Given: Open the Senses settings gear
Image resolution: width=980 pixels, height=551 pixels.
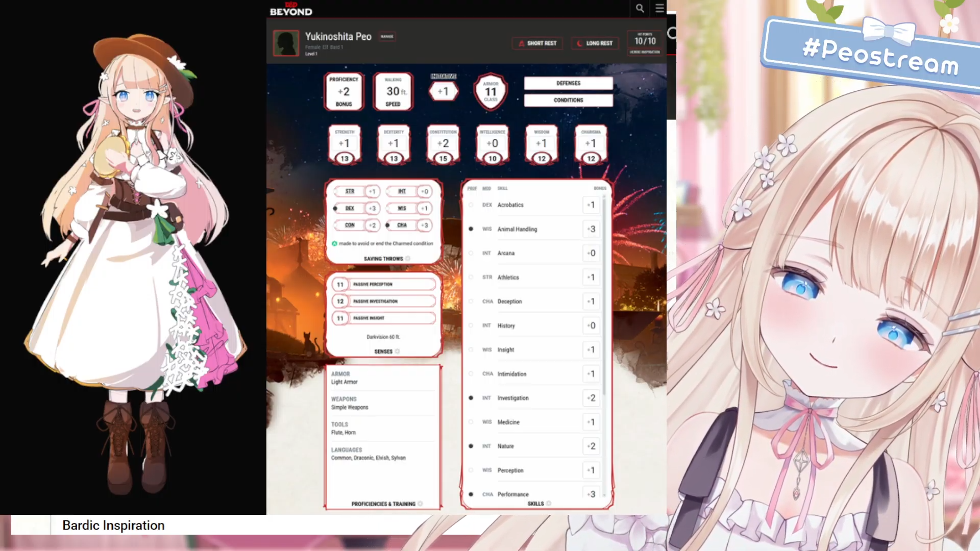Looking at the screenshot, I should [398, 352].
